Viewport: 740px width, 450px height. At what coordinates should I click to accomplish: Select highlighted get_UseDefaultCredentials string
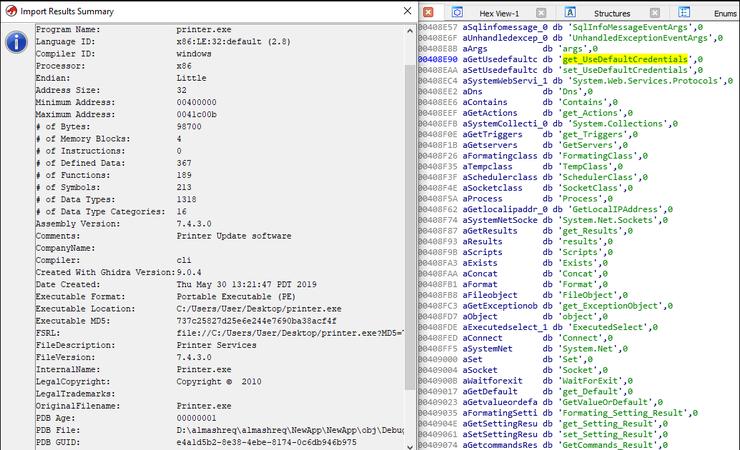[625, 59]
